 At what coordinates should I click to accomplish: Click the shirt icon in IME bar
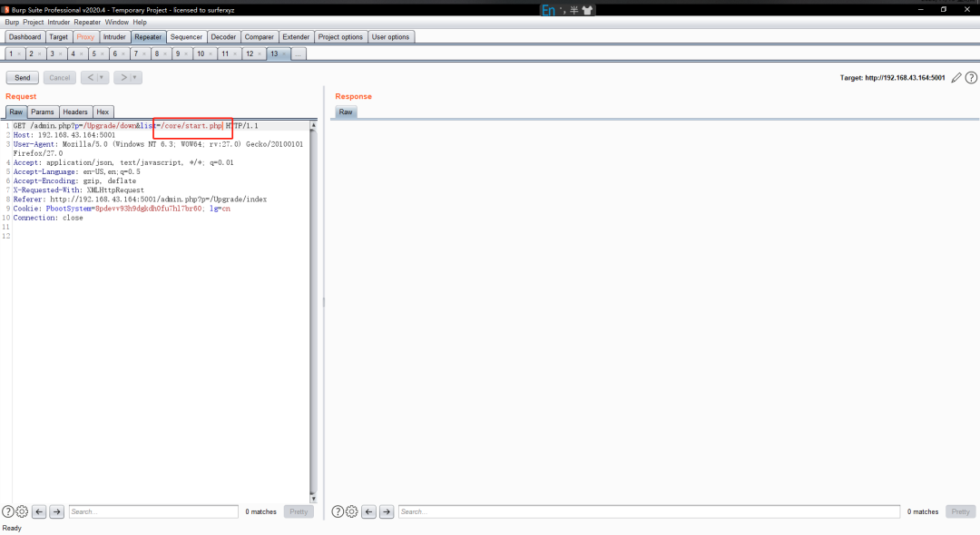tap(587, 10)
